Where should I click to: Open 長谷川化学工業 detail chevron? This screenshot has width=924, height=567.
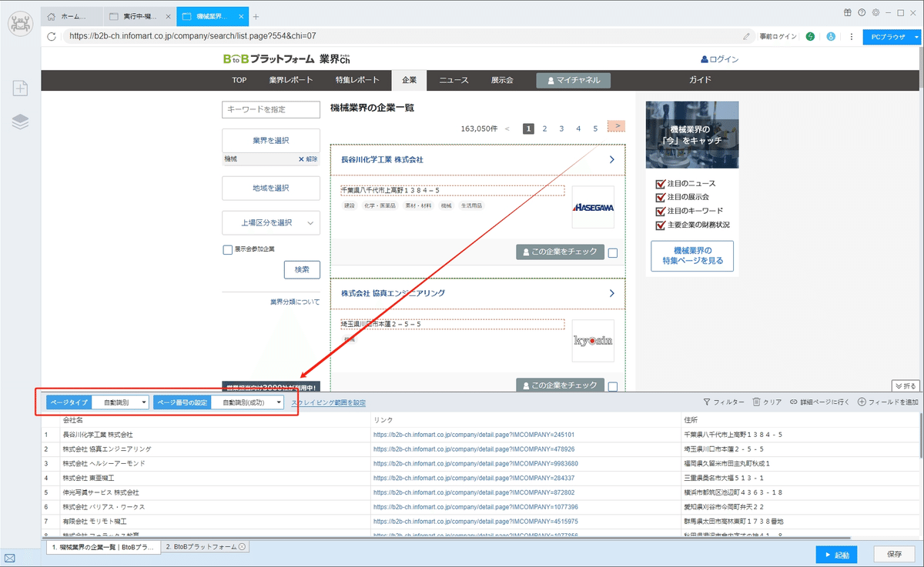point(611,160)
